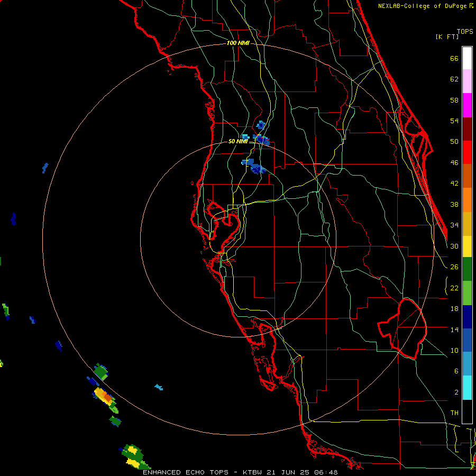This screenshot has height=476, width=476.
Task: Select the light green legend swatch
Action: 467,293
